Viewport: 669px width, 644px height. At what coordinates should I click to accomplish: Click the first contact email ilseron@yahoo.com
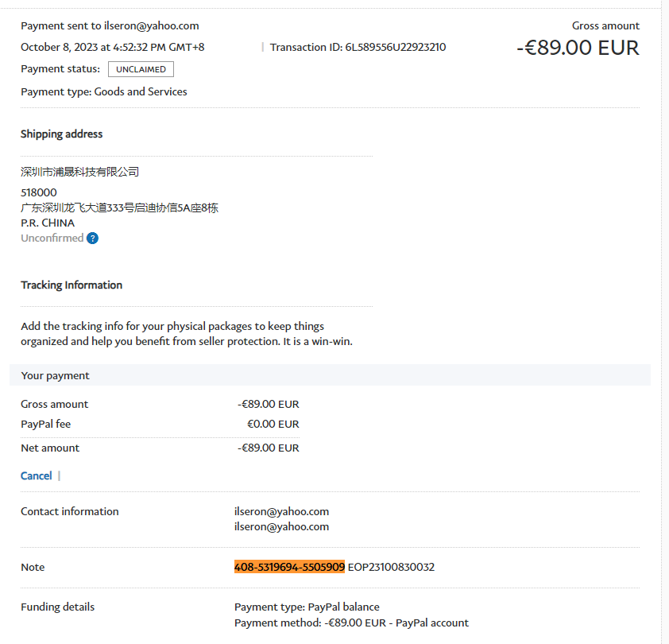[x=281, y=511]
